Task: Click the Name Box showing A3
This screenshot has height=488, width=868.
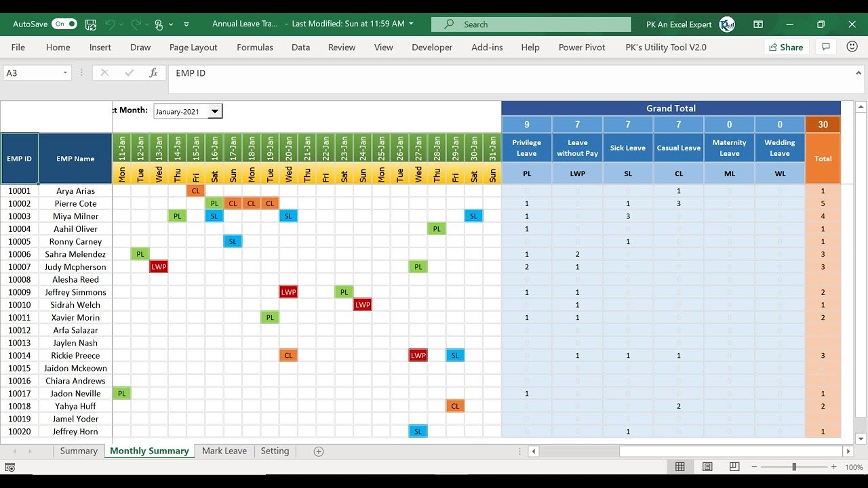Action: click(32, 73)
